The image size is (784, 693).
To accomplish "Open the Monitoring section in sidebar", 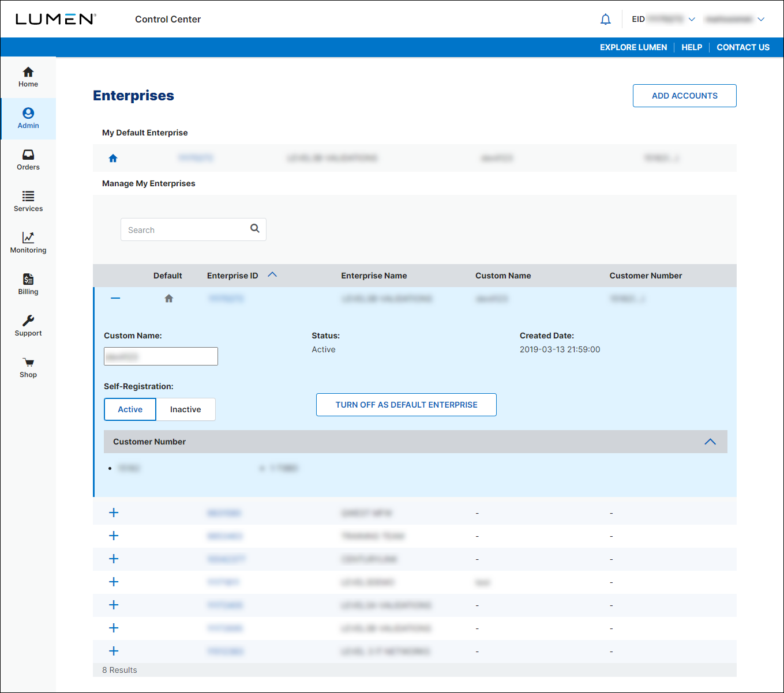I will click(28, 243).
